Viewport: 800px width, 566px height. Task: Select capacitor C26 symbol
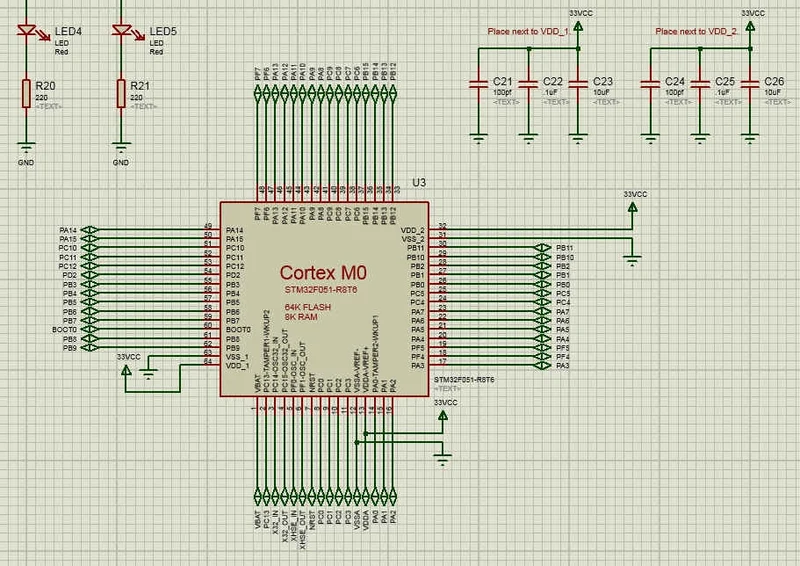coord(749,84)
